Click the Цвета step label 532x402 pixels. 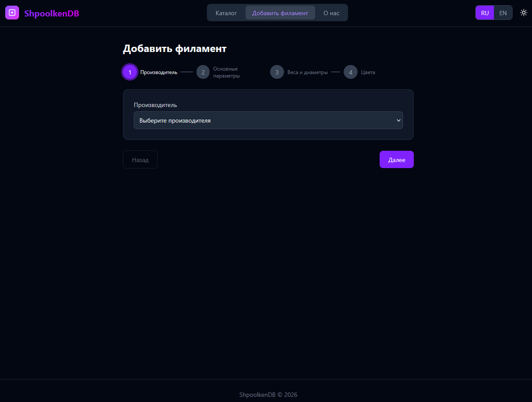[368, 72]
